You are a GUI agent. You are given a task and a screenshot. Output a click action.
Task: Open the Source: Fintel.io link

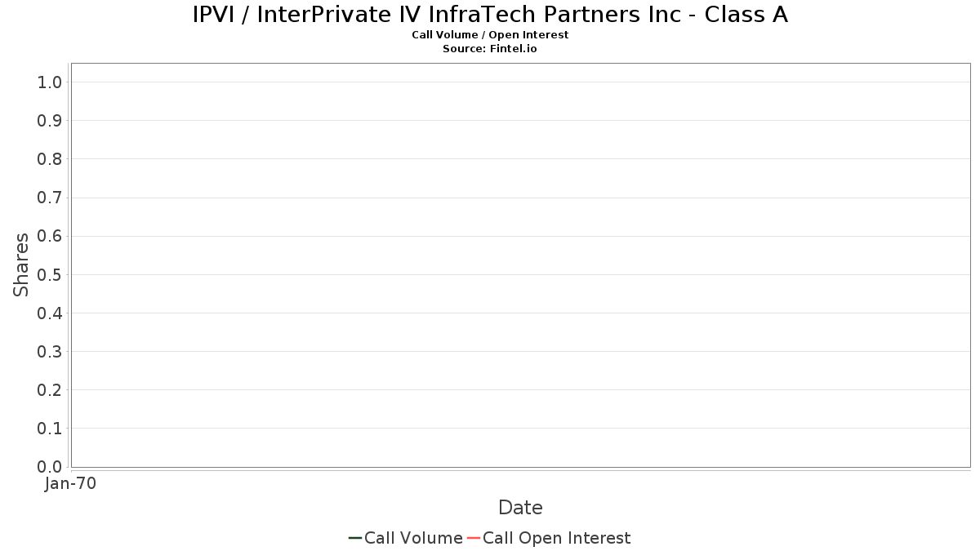click(x=490, y=49)
